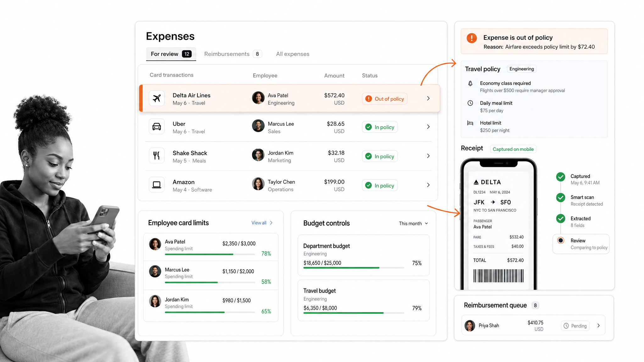Expand the Shake Shack row chevron
The height and width of the screenshot is (362, 644).
tap(428, 156)
